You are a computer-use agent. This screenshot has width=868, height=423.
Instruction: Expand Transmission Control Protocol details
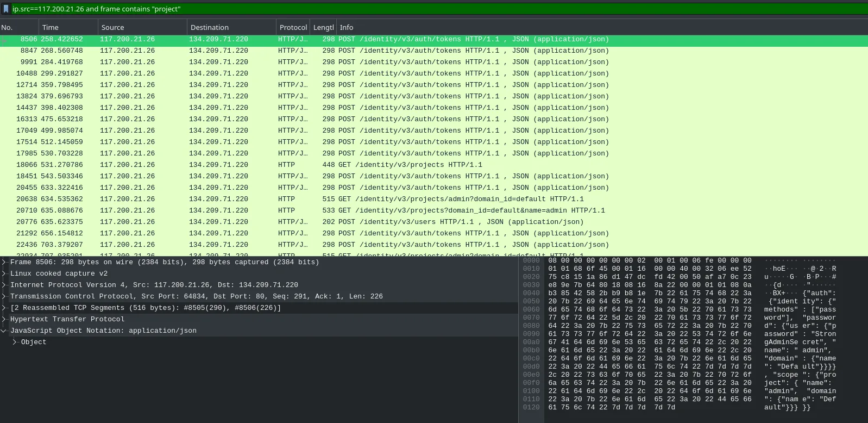click(x=4, y=296)
